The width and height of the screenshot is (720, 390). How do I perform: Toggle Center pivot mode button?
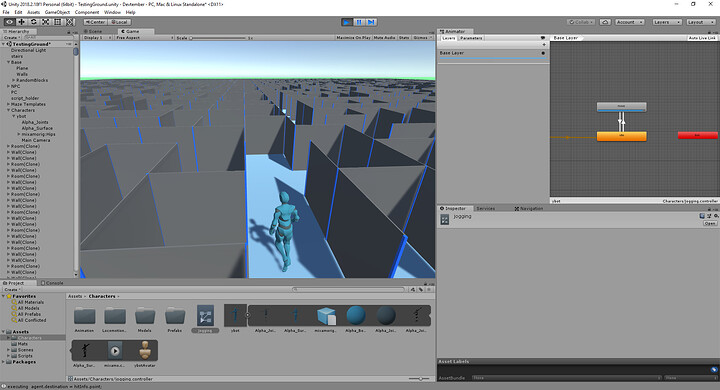coord(95,22)
